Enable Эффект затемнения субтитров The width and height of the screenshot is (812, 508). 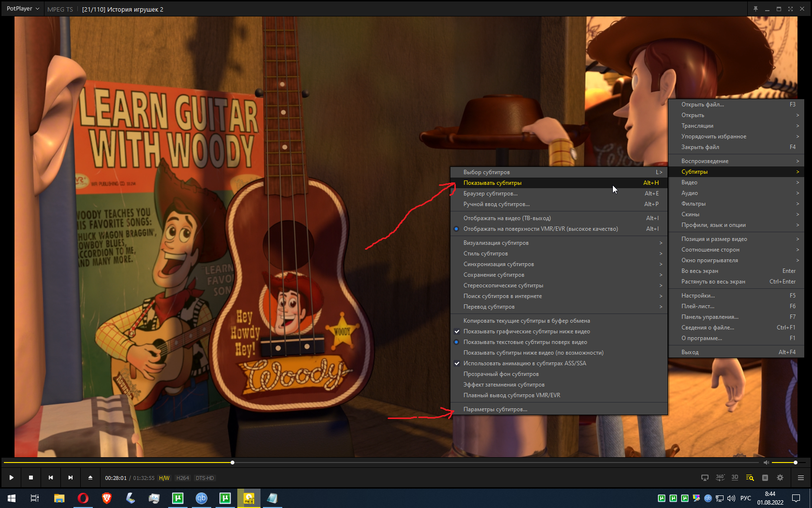coord(559,385)
